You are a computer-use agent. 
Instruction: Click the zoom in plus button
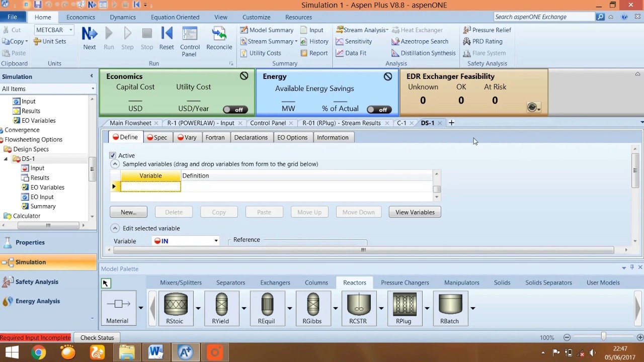pos(640,337)
